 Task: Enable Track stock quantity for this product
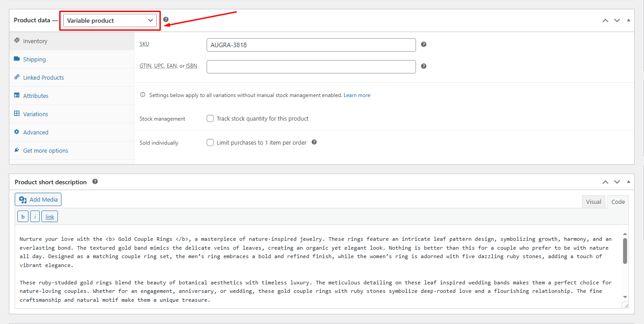[210, 118]
